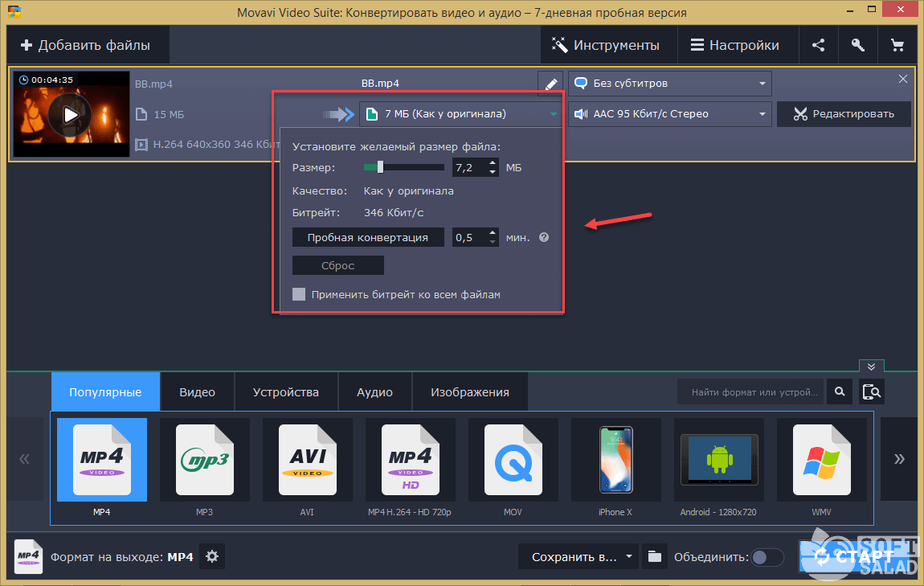Open the Изображения tab

point(470,392)
